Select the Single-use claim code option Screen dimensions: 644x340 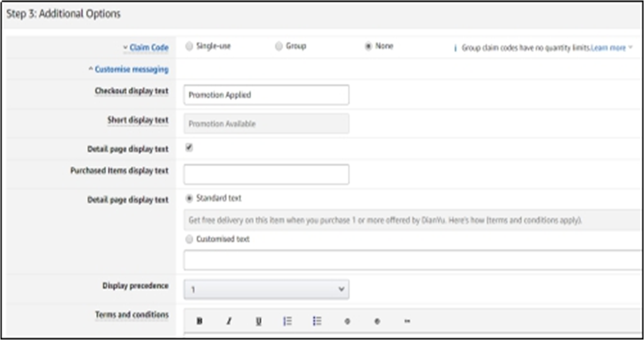click(x=189, y=47)
